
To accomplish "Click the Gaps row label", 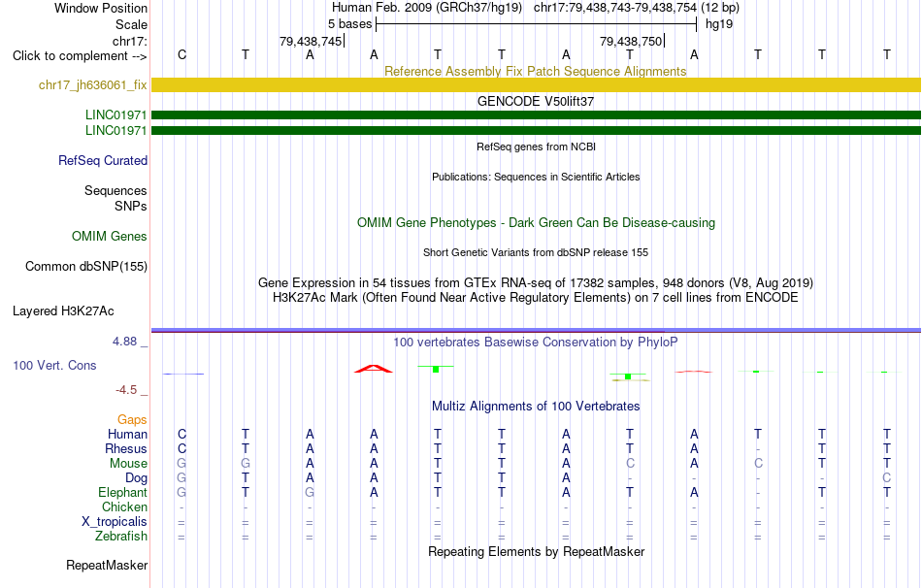I will click(132, 420).
